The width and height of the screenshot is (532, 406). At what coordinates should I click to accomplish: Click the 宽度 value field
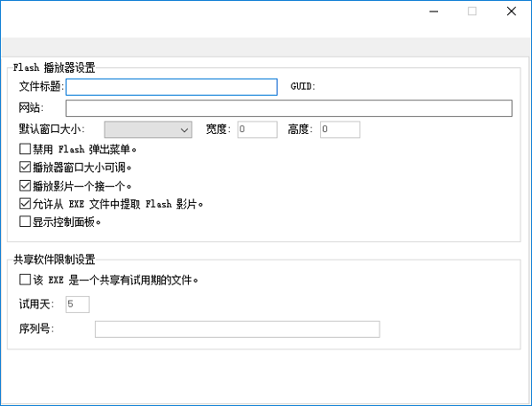click(257, 129)
